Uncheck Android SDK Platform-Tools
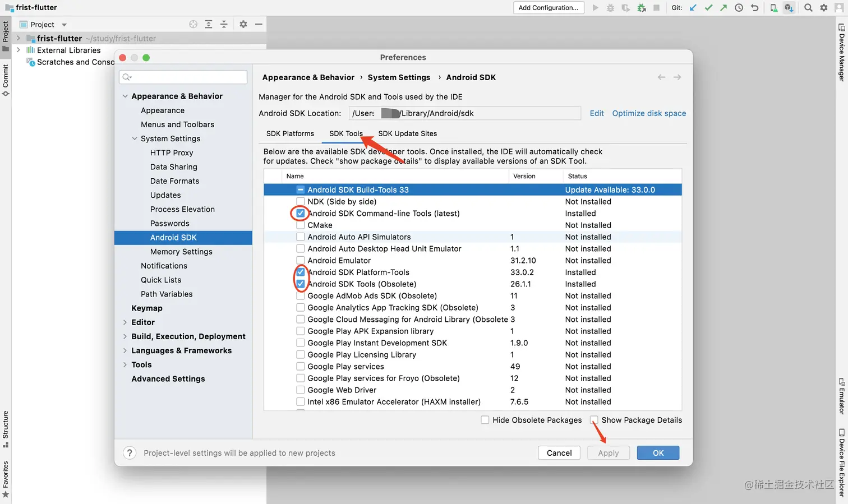 click(x=301, y=272)
